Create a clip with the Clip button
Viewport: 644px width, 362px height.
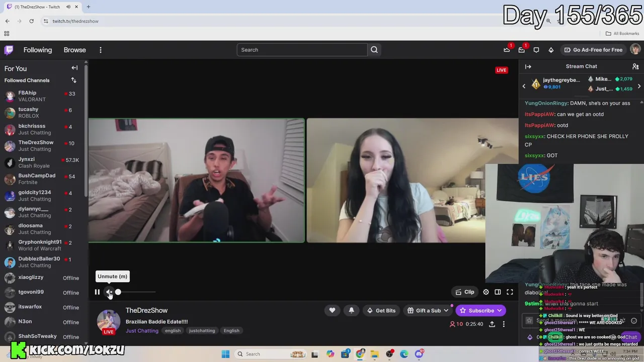tap(465, 292)
